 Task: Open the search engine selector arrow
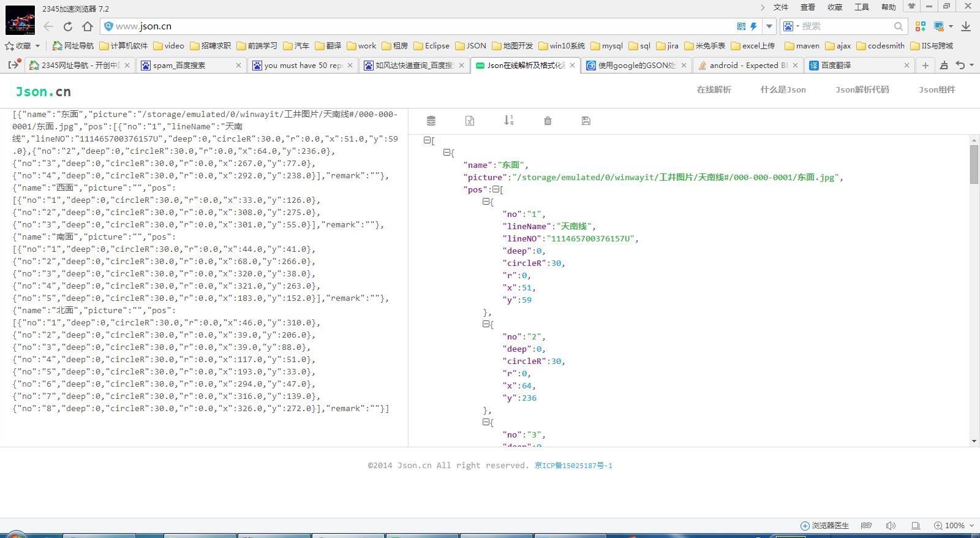pos(797,26)
